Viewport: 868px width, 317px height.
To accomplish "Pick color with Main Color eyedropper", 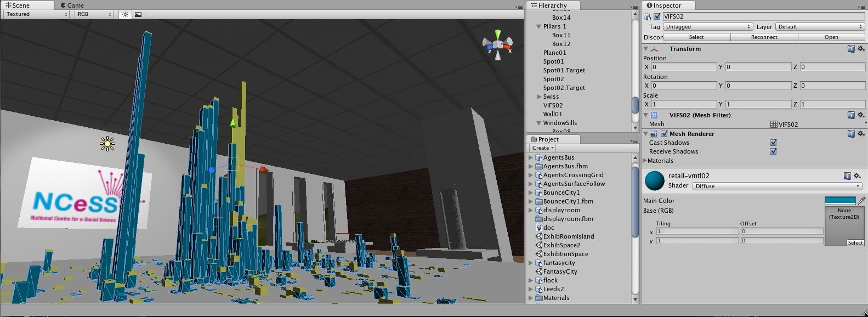I will click(x=861, y=201).
